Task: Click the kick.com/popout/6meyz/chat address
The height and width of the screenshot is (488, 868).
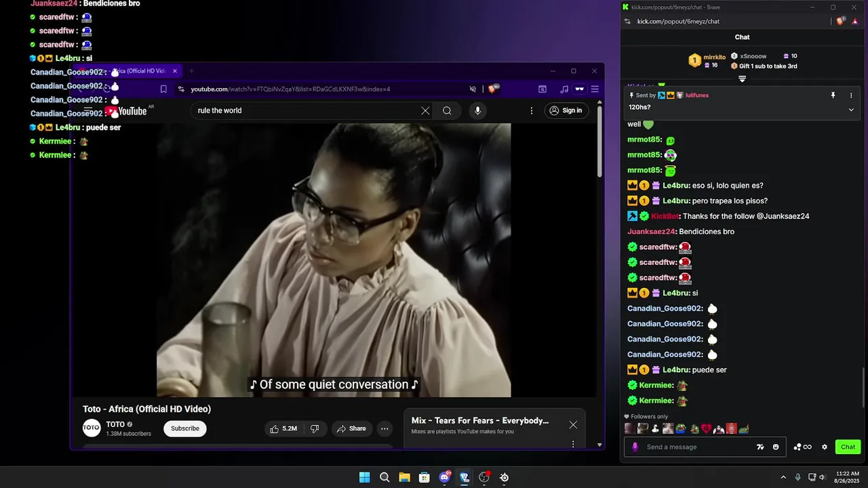Action: pyautogui.click(x=678, y=22)
